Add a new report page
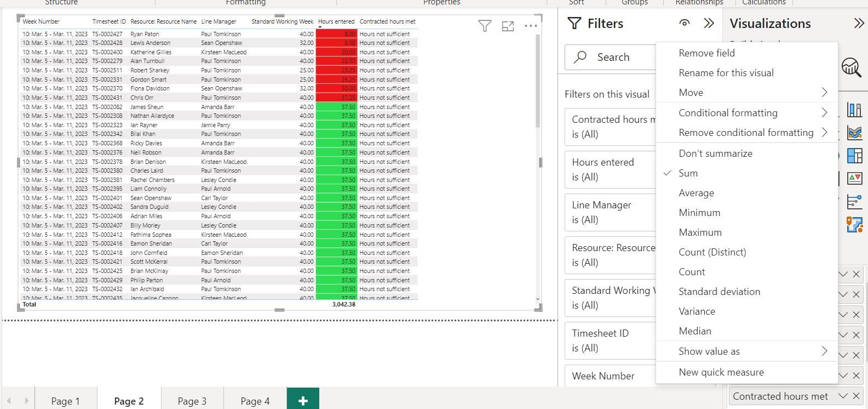 (x=303, y=400)
